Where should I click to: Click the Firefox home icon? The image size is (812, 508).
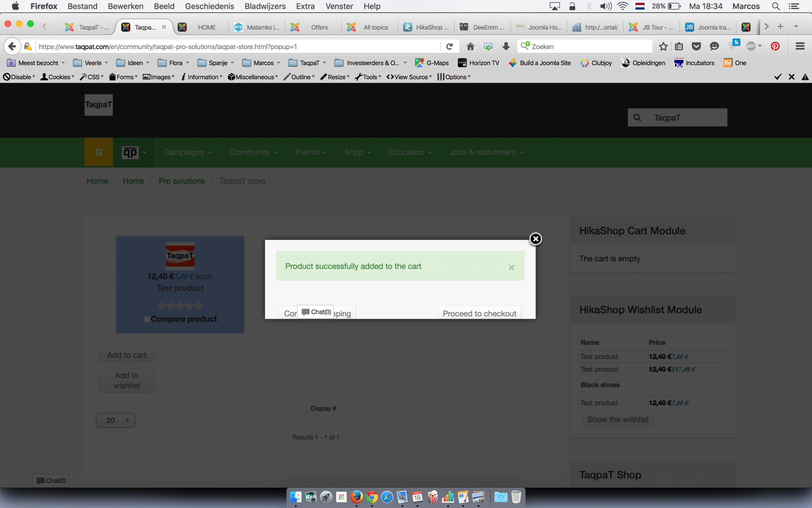point(470,46)
